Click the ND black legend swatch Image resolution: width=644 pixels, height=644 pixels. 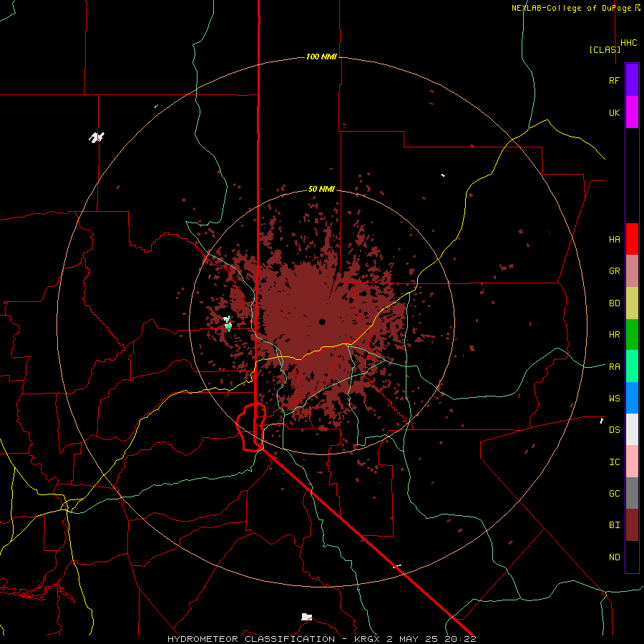(x=632, y=557)
